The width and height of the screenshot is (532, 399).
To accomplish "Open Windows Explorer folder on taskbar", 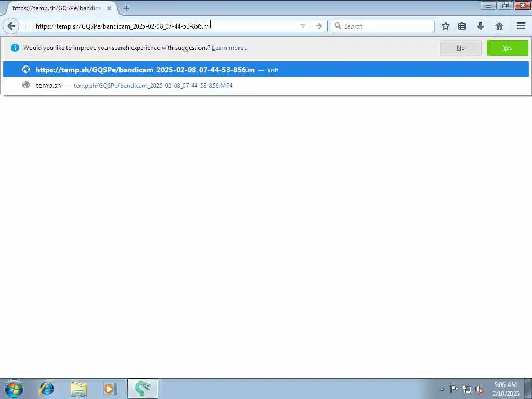I will (x=79, y=389).
